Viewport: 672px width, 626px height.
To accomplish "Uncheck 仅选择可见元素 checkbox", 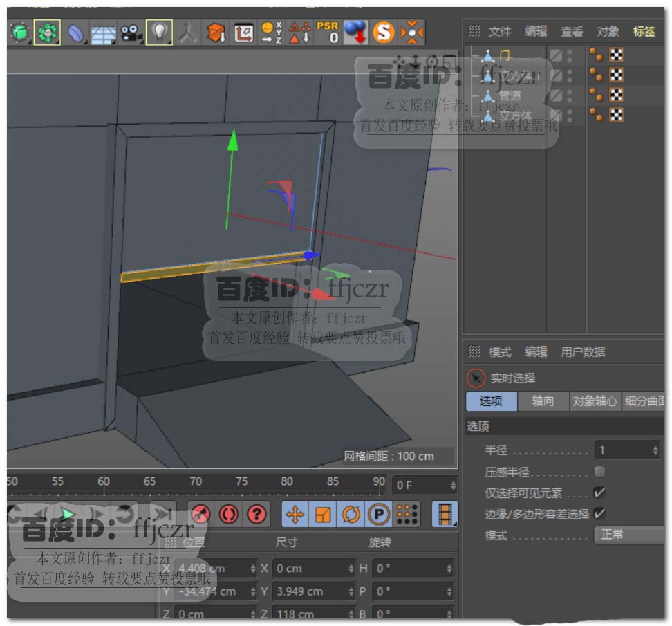I will pos(599,492).
